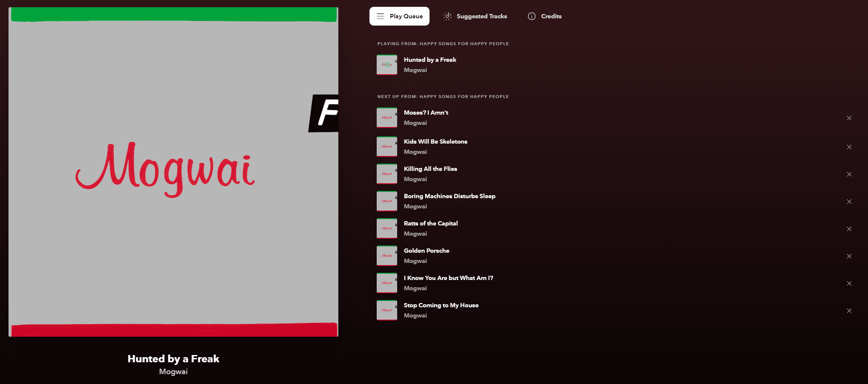Select the track Boring Machines Disturbs Sleep
Viewport: 868px width, 384px height.
(450, 196)
